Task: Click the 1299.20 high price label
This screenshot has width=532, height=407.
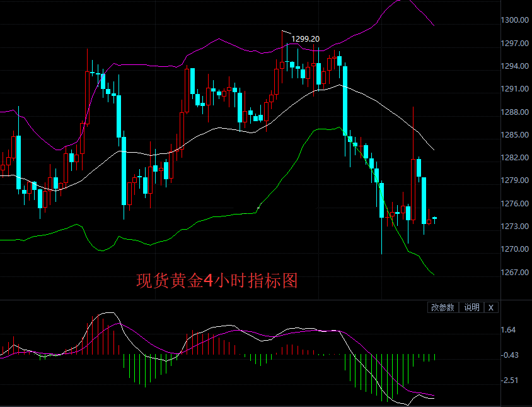Action: (305, 39)
